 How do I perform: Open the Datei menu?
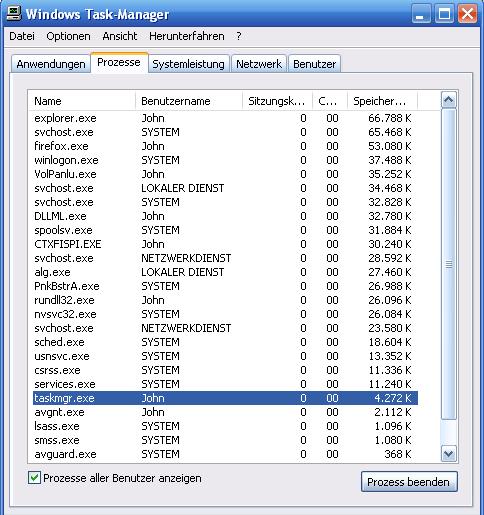[22, 36]
